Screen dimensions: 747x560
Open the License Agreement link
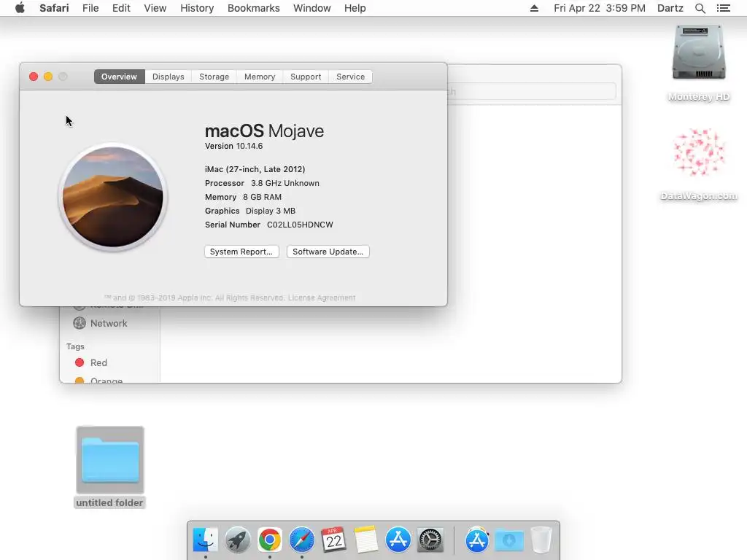322,297
